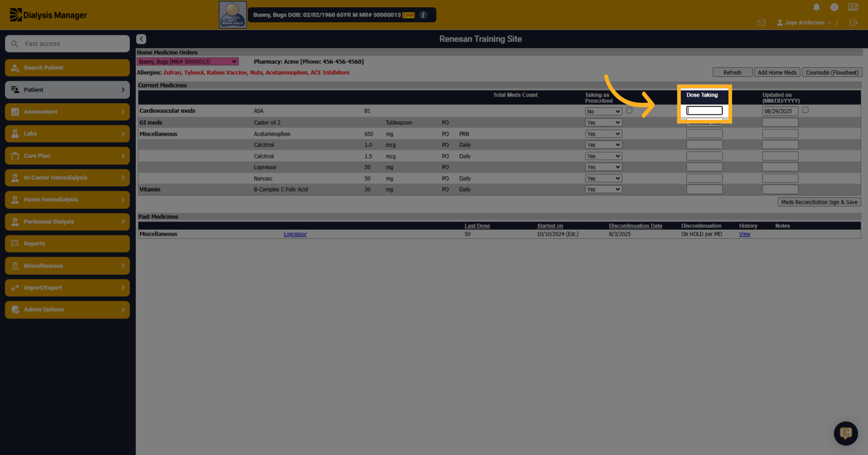Expand the Labs sidebar menu
This screenshot has width=868, height=455.
pyautogui.click(x=67, y=134)
